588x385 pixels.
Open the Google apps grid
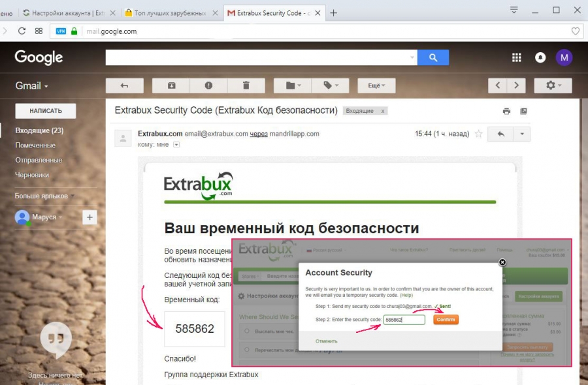coord(516,57)
